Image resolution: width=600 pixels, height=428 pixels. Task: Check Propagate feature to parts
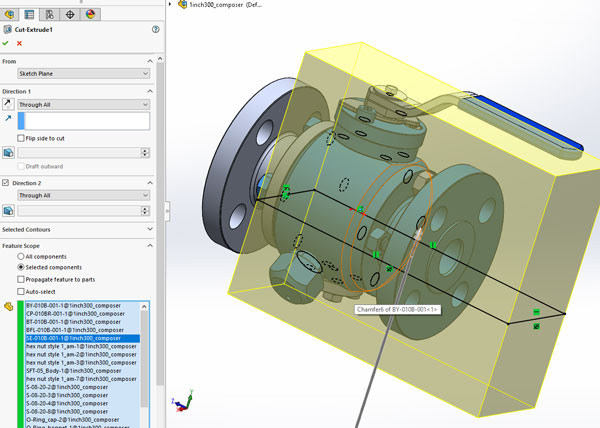click(x=22, y=279)
